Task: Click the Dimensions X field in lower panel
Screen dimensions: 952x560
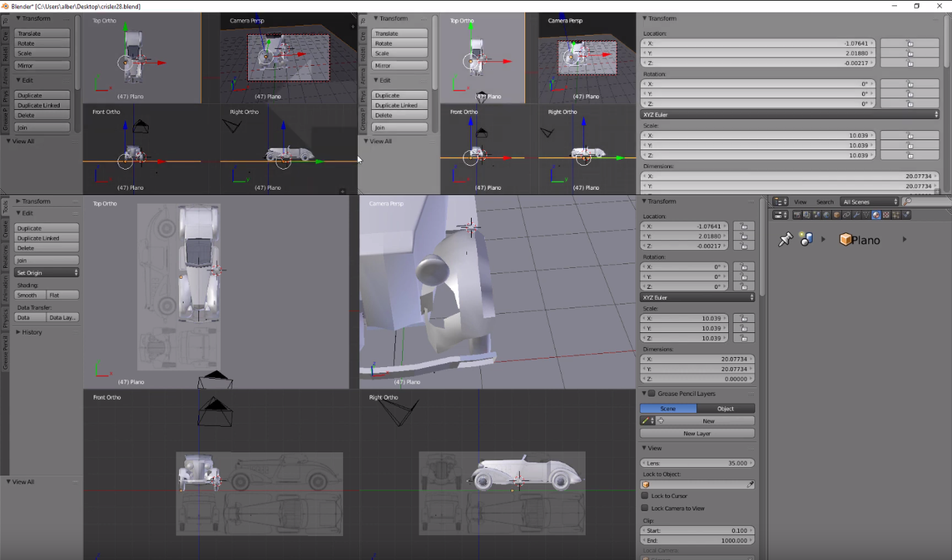Action: pyautogui.click(x=697, y=359)
